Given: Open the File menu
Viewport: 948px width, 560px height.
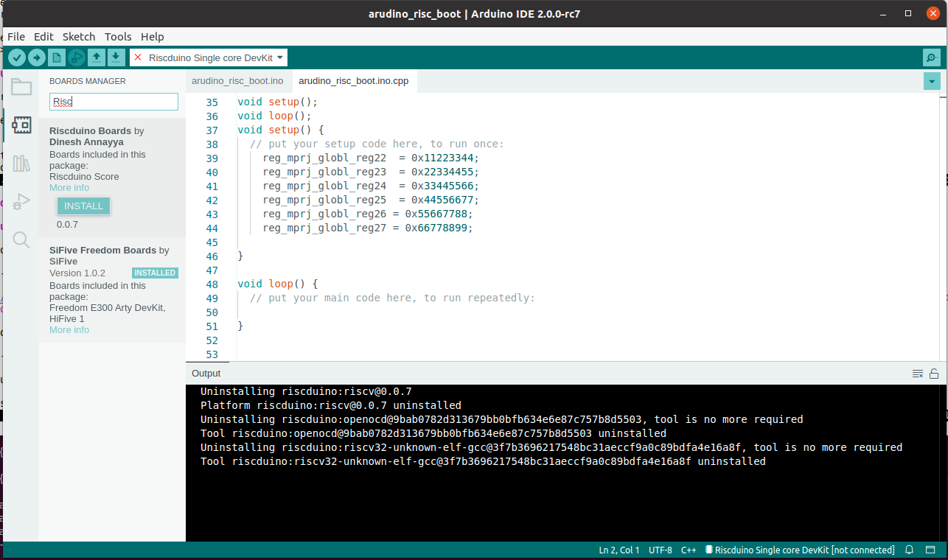Looking at the screenshot, I should [16, 36].
